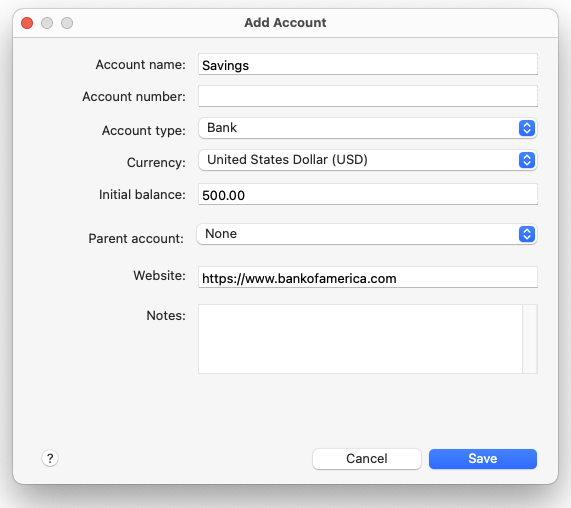This screenshot has height=508, width=571.
Task: Click the gray minimize window button
Action: (47, 23)
